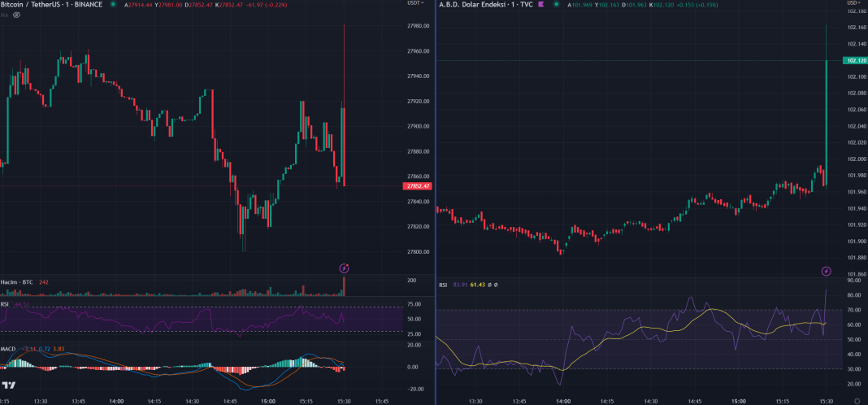Screen dimensions: 868x405
Task: Toggle MA indicator visibility eye icon
Action: 16,15
